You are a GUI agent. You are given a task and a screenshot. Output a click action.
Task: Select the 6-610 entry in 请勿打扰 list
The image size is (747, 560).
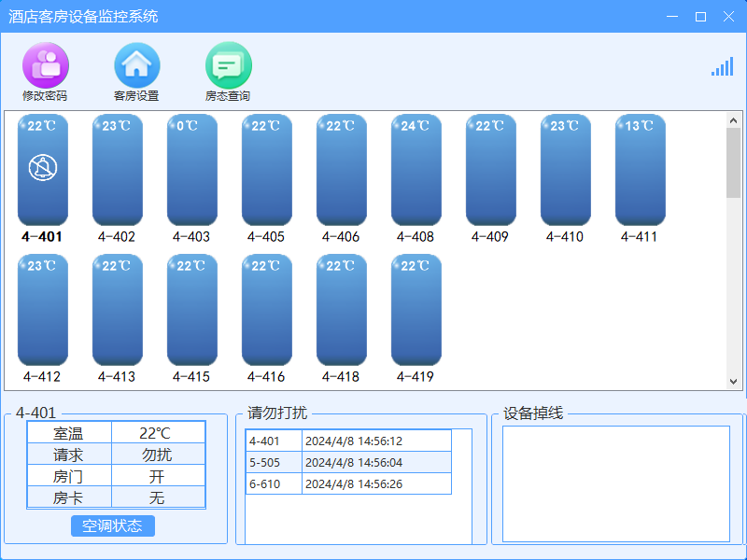point(348,483)
